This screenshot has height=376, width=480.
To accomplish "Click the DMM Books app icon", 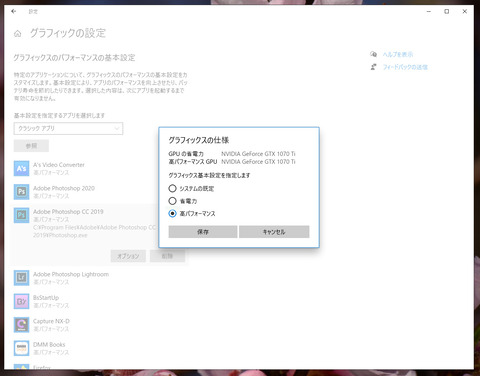I will 21,348.
